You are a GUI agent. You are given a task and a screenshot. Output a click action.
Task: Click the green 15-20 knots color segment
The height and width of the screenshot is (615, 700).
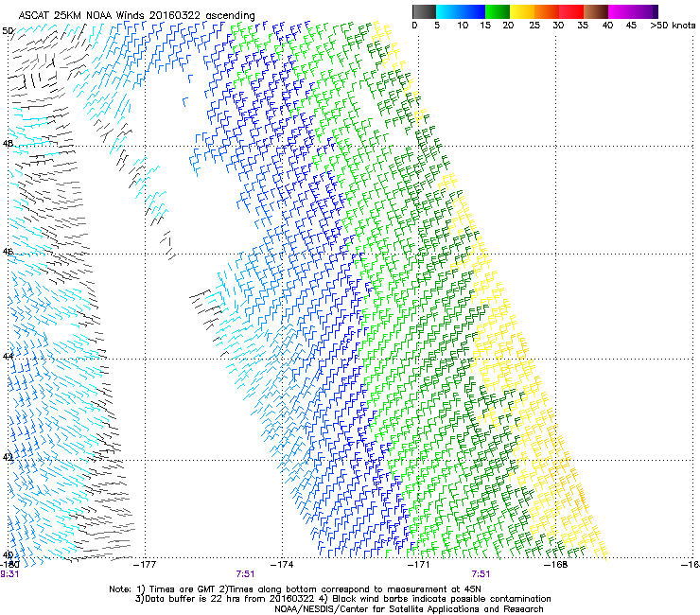498,11
